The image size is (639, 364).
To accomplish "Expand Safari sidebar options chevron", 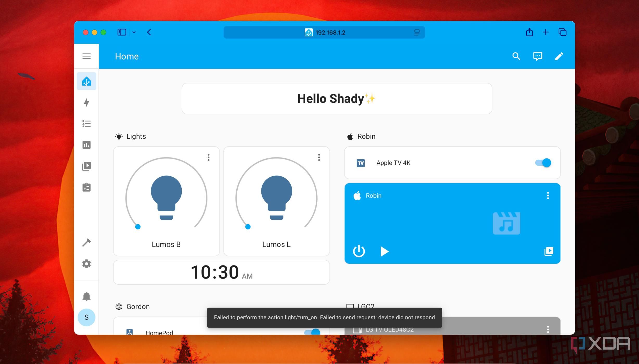I will click(134, 32).
